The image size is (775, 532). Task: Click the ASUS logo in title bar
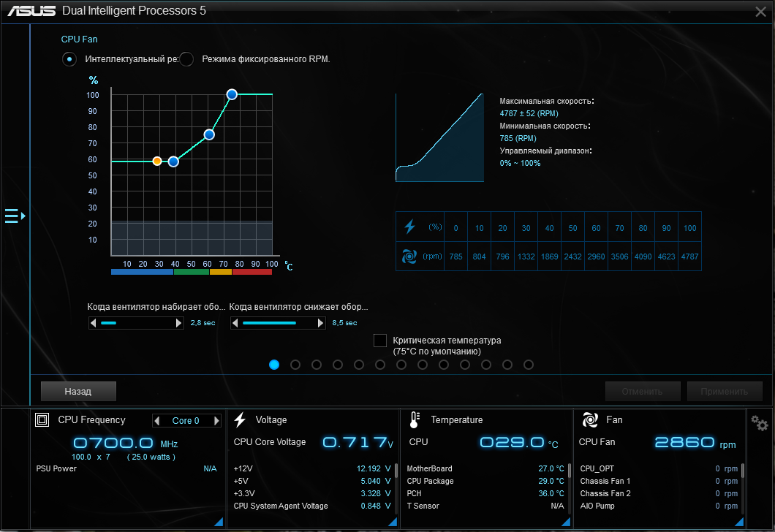pyautogui.click(x=31, y=10)
